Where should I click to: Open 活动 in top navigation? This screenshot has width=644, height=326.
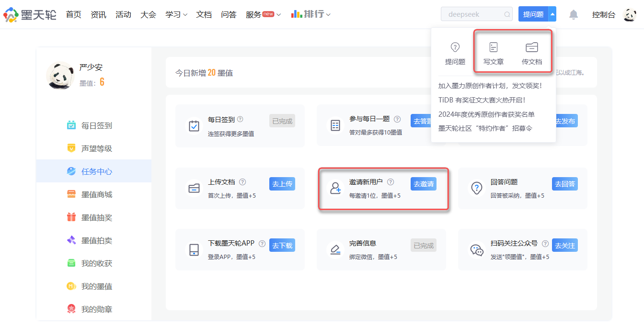click(123, 14)
